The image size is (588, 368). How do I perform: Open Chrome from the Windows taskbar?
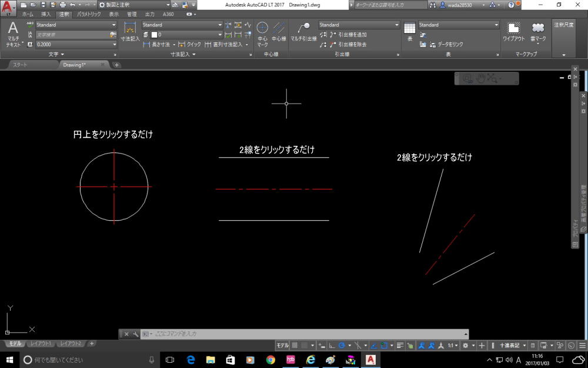coord(270,360)
